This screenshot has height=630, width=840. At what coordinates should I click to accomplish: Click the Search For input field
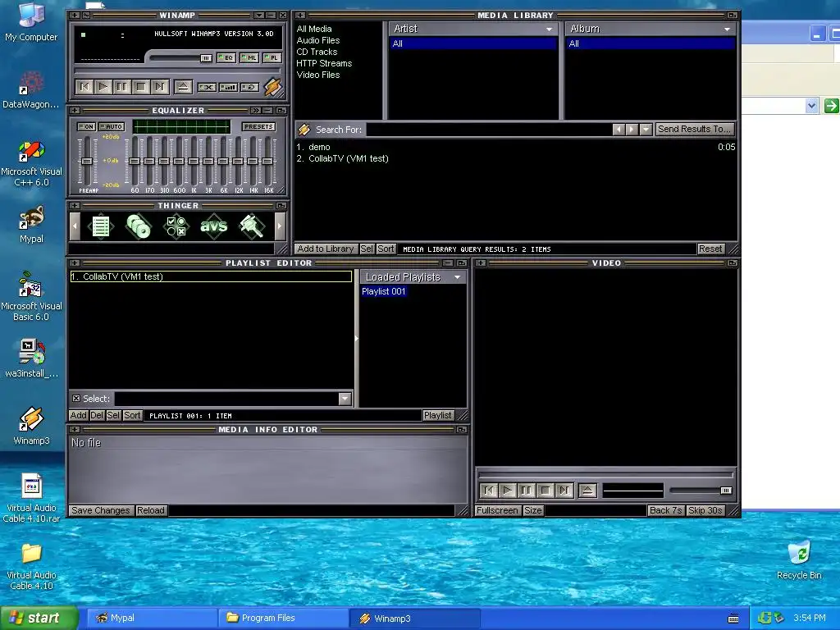click(x=489, y=129)
